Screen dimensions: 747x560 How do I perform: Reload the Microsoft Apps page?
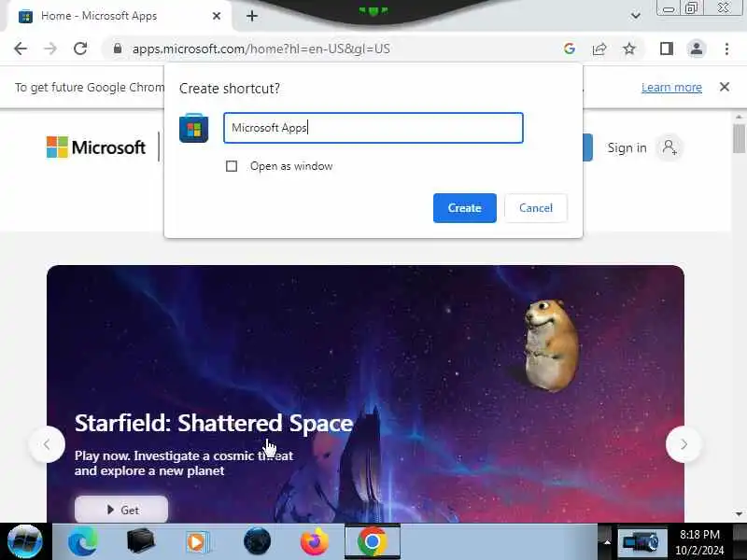coord(80,49)
